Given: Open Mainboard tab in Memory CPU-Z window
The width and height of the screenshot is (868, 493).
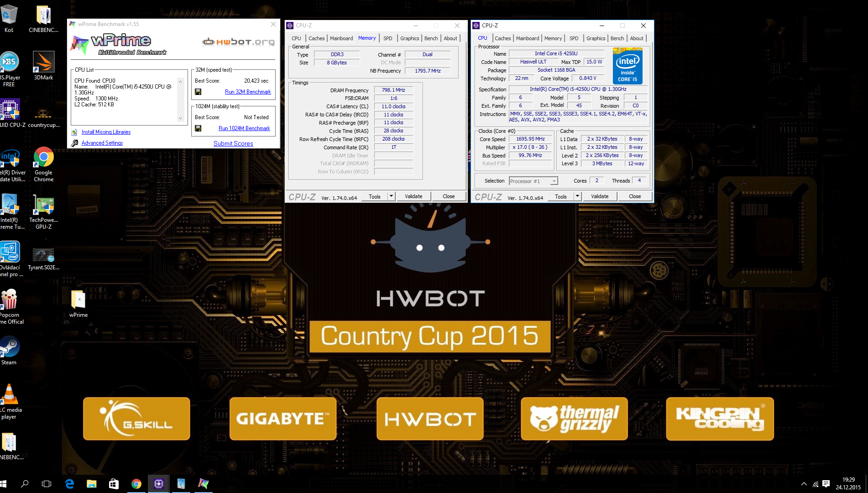Looking at the screenshot, I should coord(341,38).
